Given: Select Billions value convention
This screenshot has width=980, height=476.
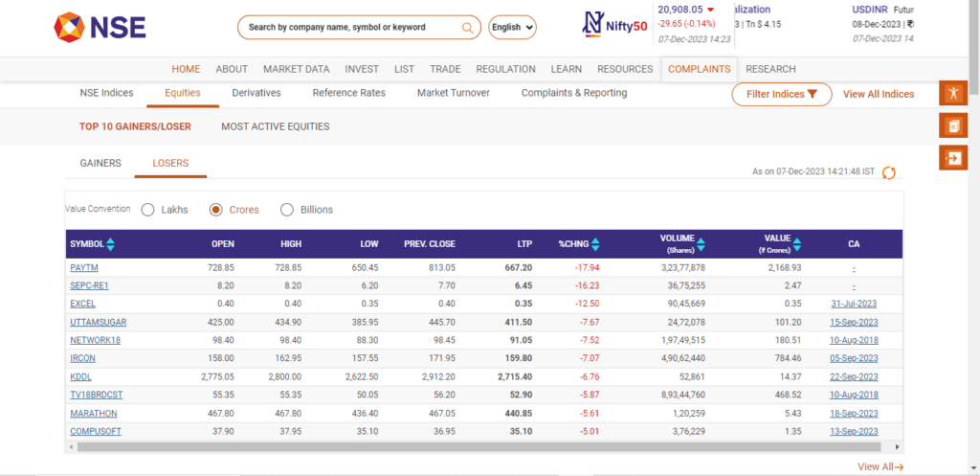Looking at the screenshot, I should pos(287,210).
